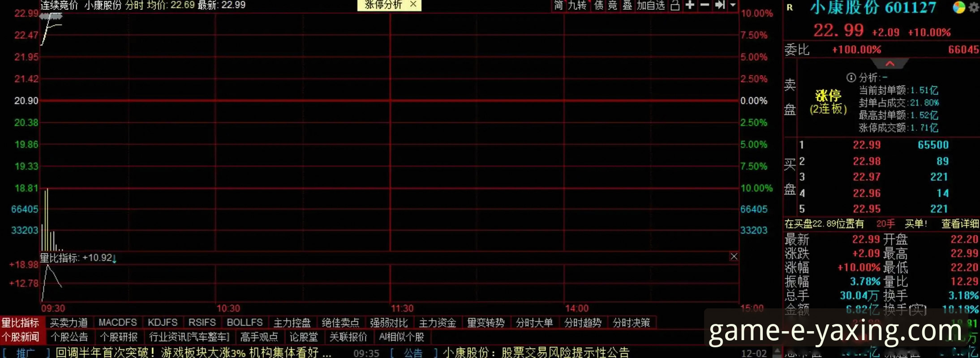Toggle the 竞 auction view button

pyautogui.click(x=613, y=5)
